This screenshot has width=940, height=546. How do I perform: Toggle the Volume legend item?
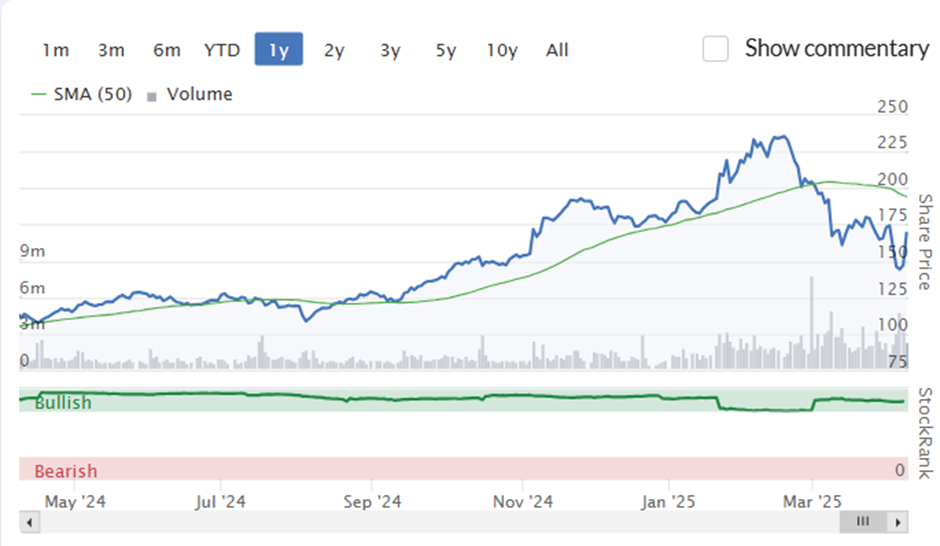(189, 94)
